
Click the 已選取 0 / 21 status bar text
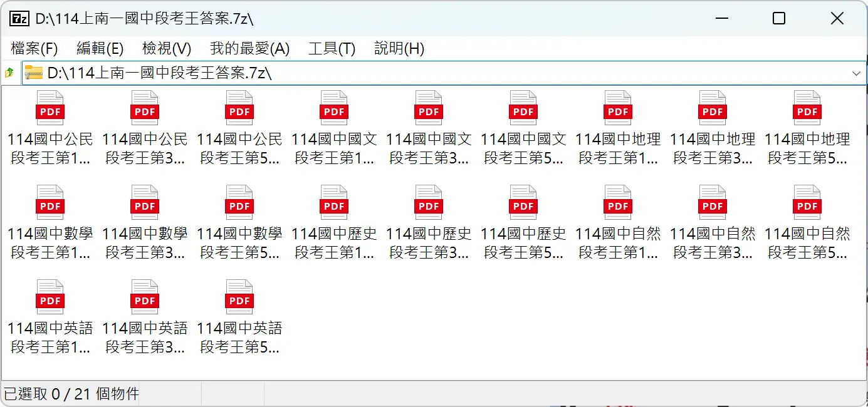tap(71, 394)
